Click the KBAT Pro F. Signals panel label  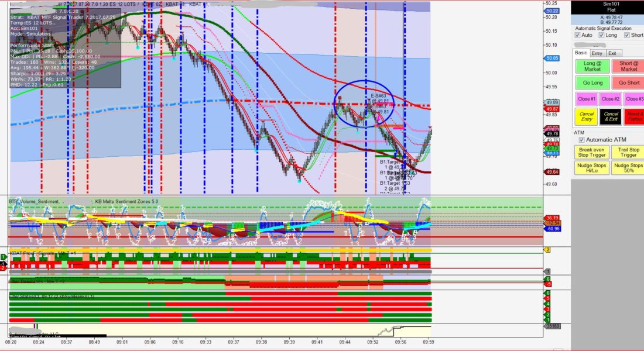[x=43, y=254]
